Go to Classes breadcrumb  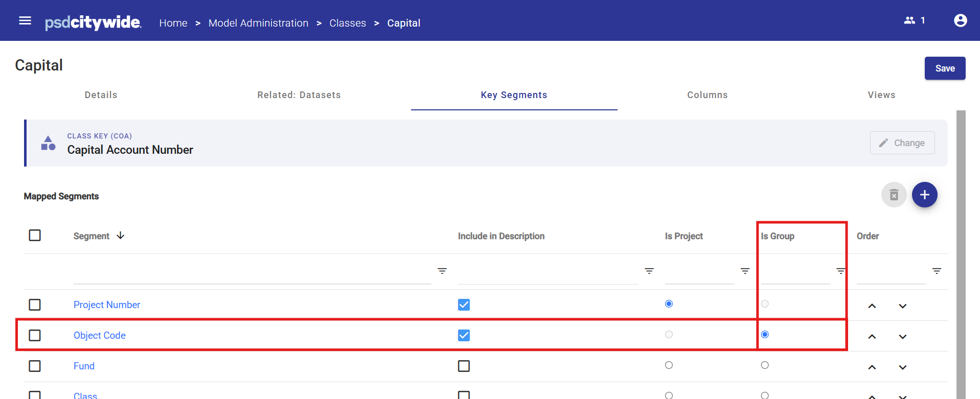348,23
